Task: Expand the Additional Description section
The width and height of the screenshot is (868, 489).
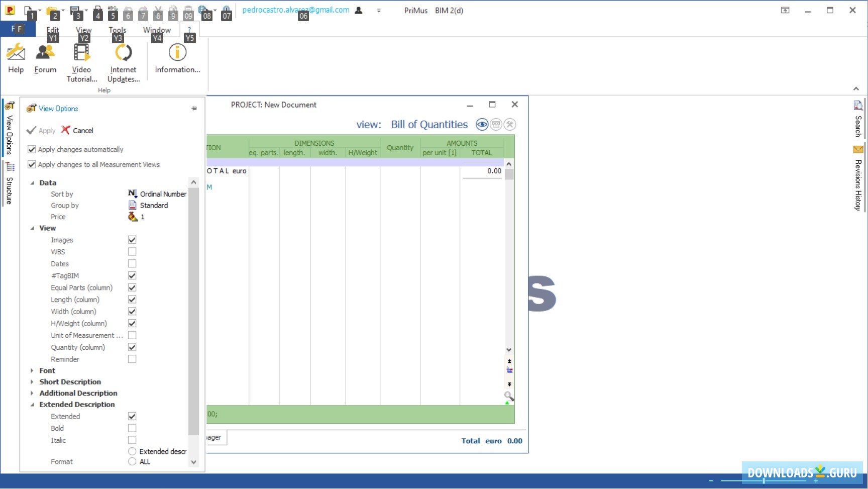Action: click(x=32, y=393)
